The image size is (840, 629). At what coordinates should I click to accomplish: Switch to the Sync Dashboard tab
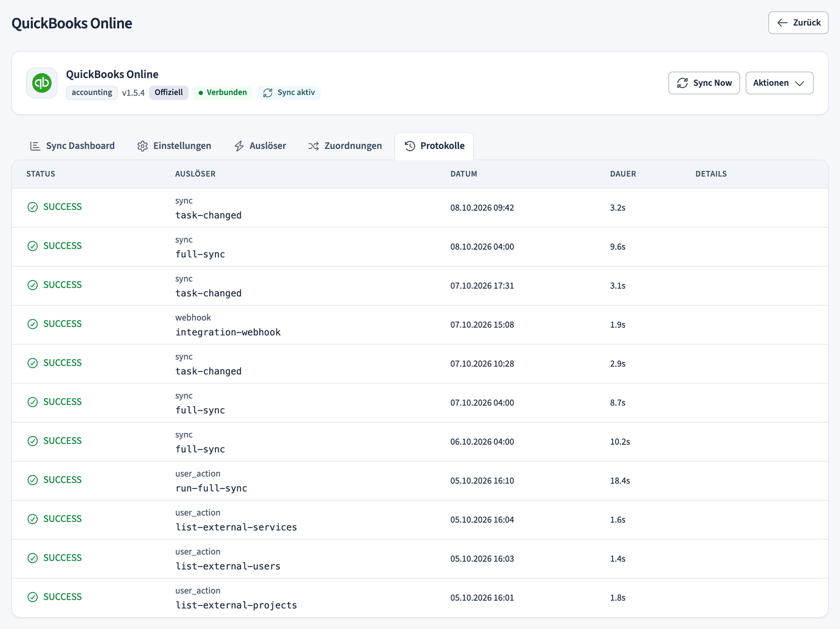tap(72, 146)
